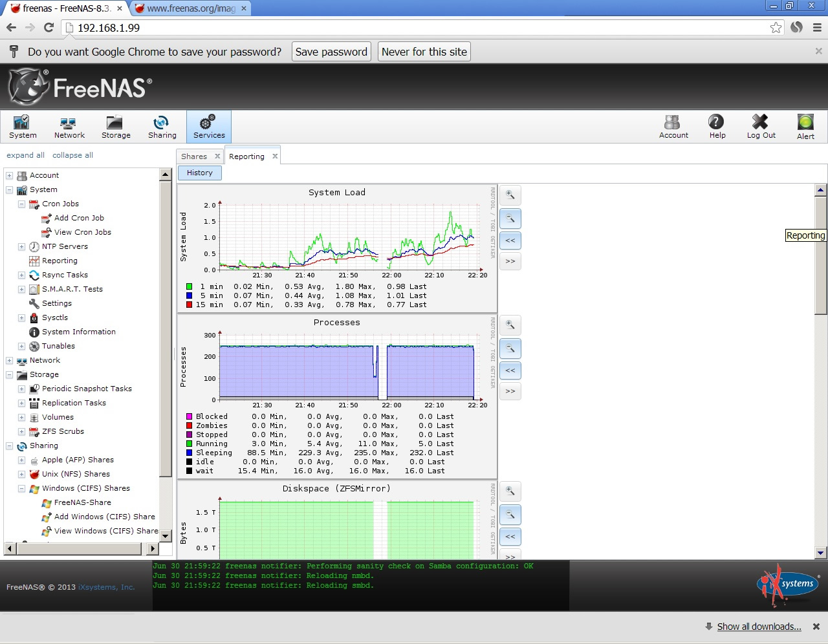Click the iXsystems logo
The image size is (828, 644).
pyautogui.click(x=789, y=585)
